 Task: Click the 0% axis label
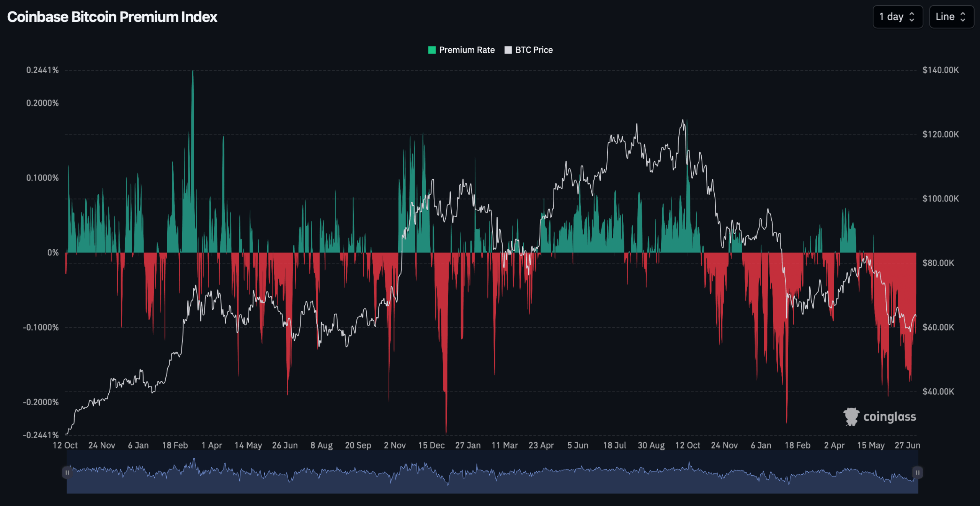point(53,252)
